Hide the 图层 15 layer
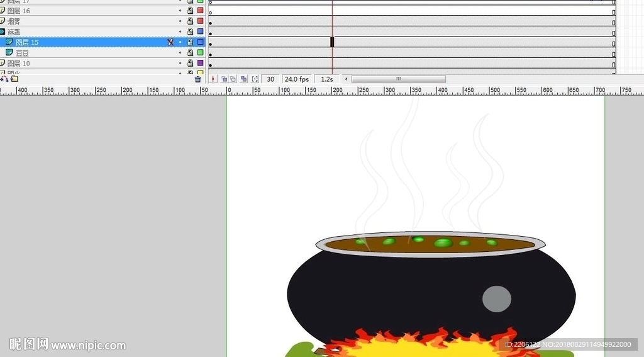This screenshot has width=644, height=357. (180, 42)
